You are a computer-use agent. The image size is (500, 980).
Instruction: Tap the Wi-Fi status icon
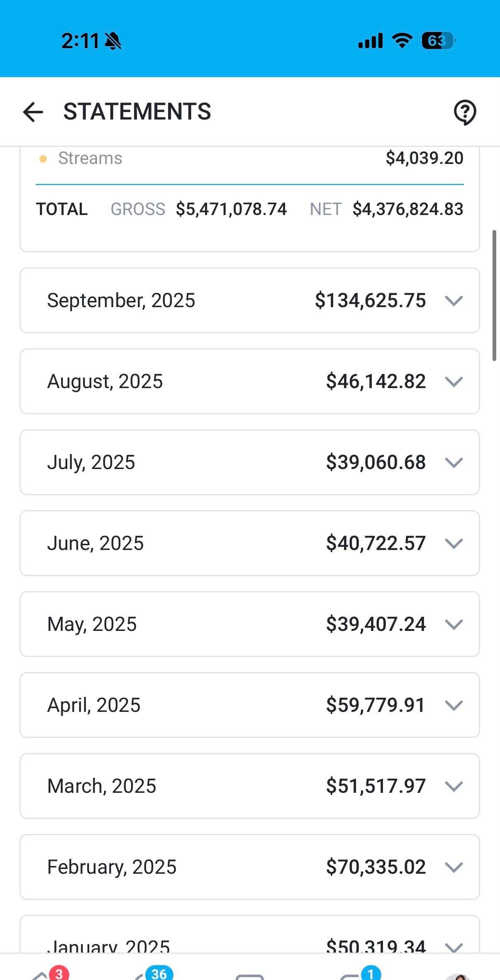click(x=402, y=41)
